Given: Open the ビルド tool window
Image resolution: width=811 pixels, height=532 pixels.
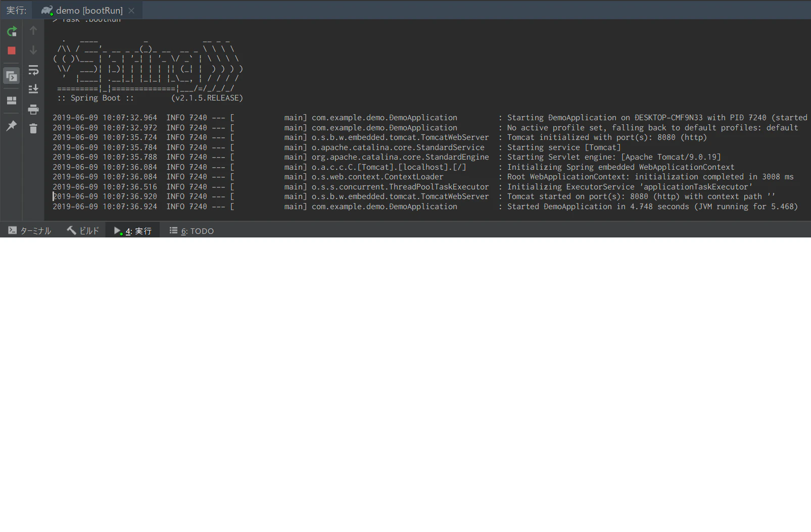Looking at the screenshot, I should point(83,231).
